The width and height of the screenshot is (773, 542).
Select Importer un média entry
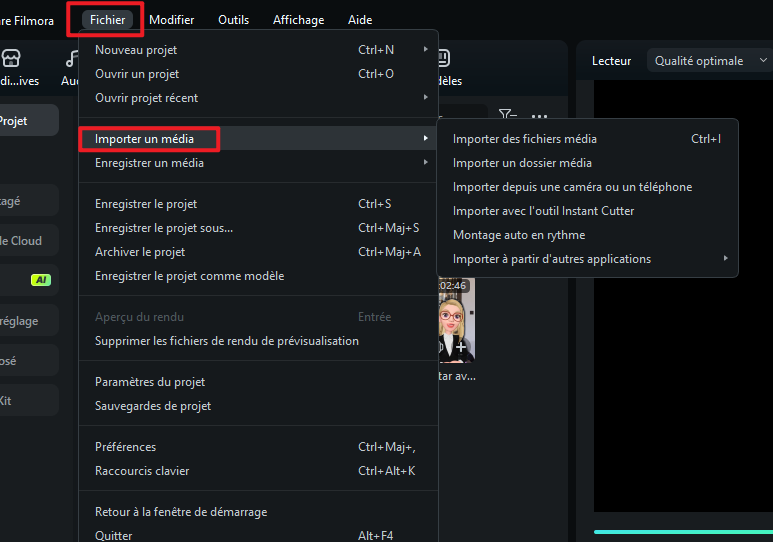pyautogui.click(x=258, y=139)
